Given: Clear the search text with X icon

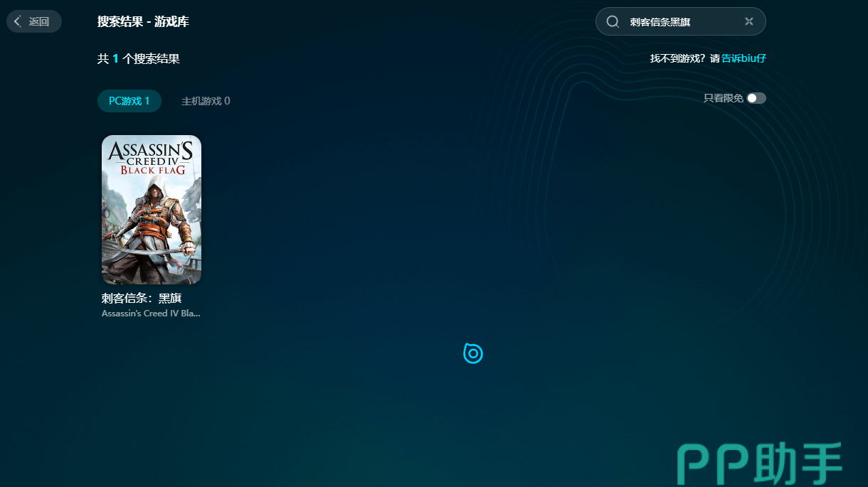Looking at the screenshot, I should click(x=748, y=21).
